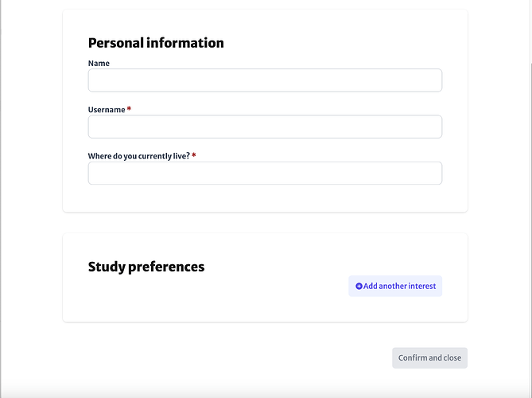Click the left window border edge
This screenshot has height=398, width=532.
point(1,199)
